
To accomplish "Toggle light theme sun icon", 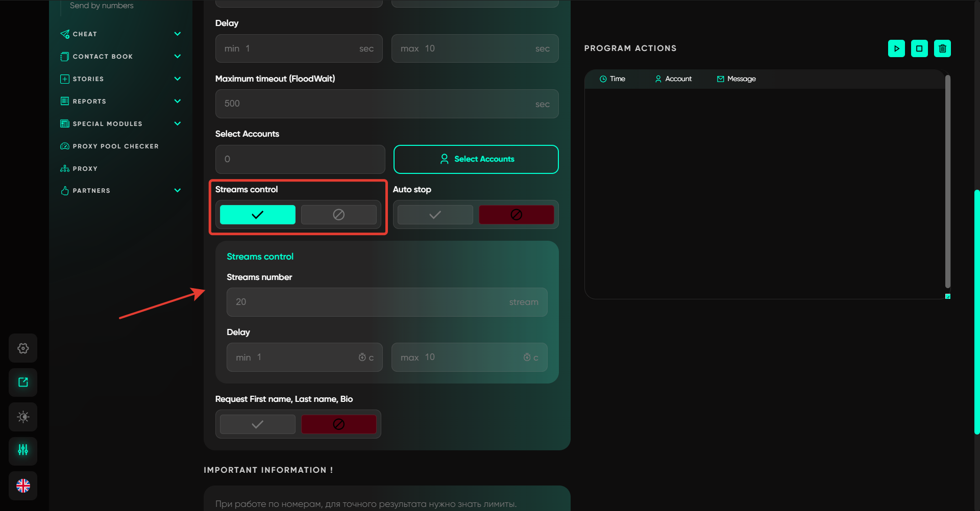I will tap(23, 417).
